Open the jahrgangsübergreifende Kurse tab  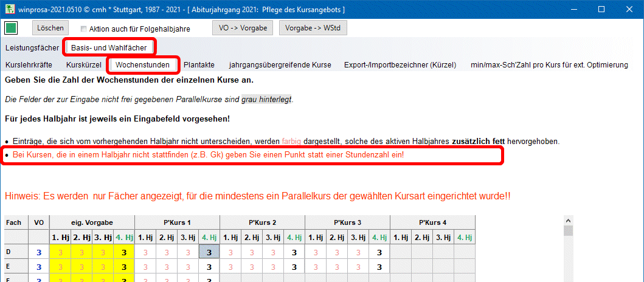[x=280, y=64]
